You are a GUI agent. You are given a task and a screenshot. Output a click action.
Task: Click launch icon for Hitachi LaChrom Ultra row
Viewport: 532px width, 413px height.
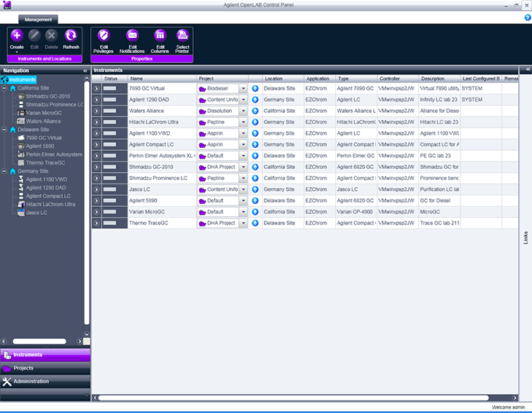[x=255, y=122]
